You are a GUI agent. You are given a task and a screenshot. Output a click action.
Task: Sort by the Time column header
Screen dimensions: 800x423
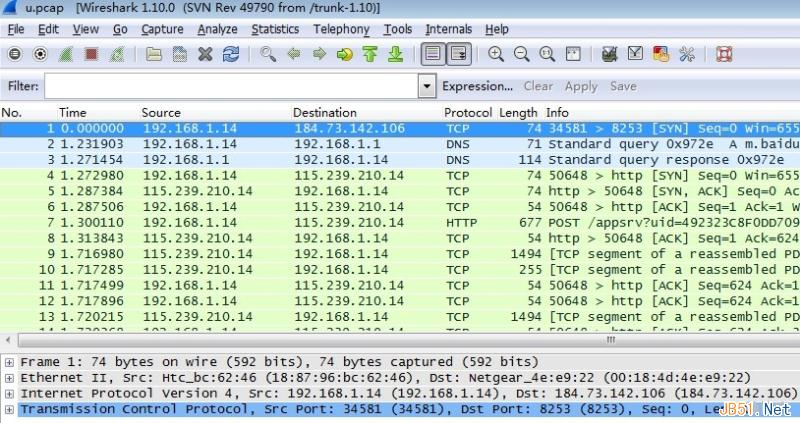(72, 113)
